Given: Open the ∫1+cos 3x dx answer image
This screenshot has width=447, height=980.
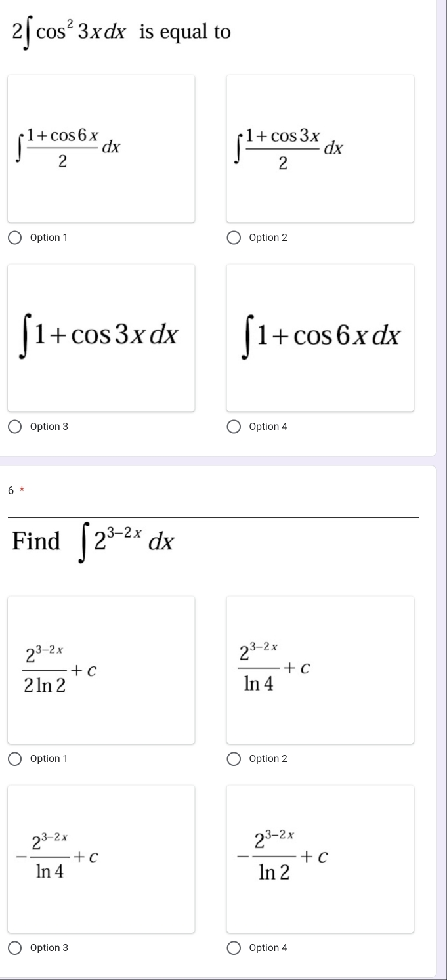Looking at the screenshot, I should 101,337.
